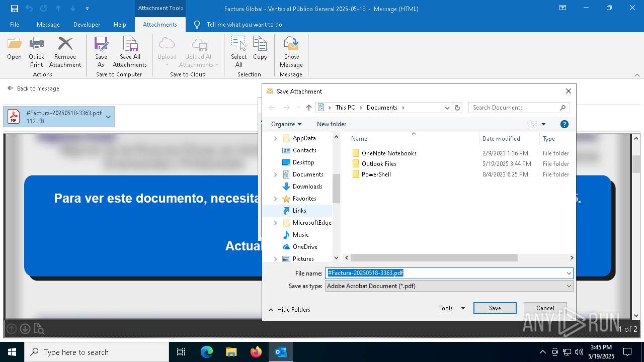Open the attachment with the Open icon

click(x=14, y=49)
